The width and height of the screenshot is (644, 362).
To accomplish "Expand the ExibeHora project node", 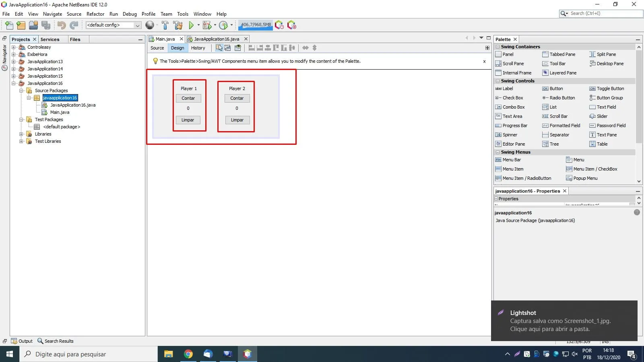I will pyautogui.click(x=14, y=54).
